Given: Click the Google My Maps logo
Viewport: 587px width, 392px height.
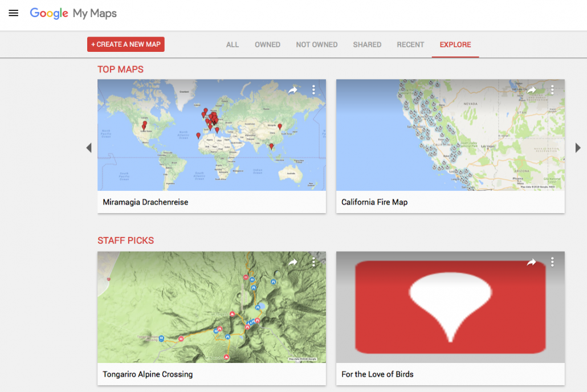Looking at the screenshot, I should 73,14.
